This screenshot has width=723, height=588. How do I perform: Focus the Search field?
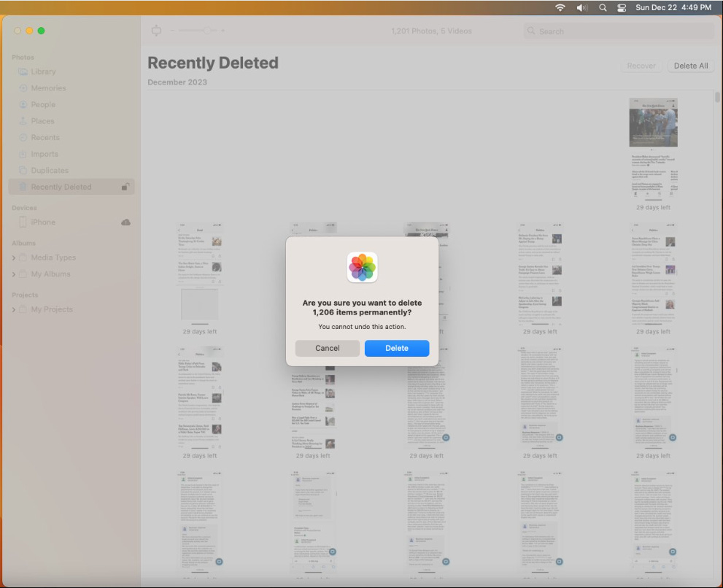[x=619, y=31]
